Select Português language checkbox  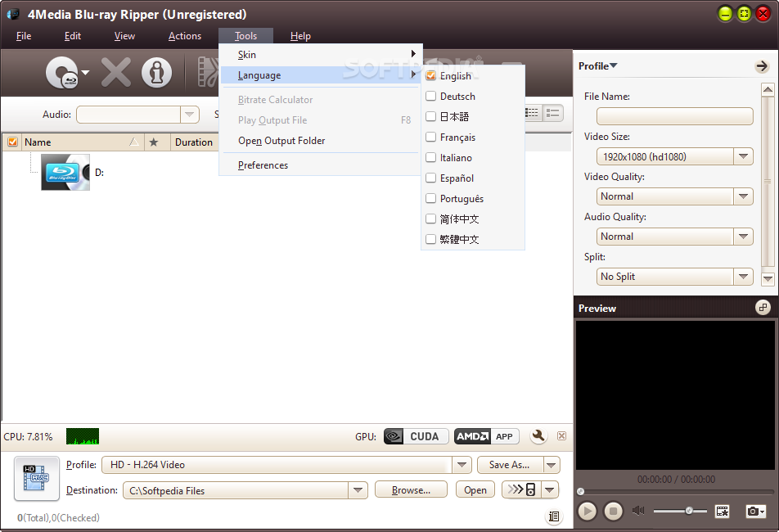(431, 198)
